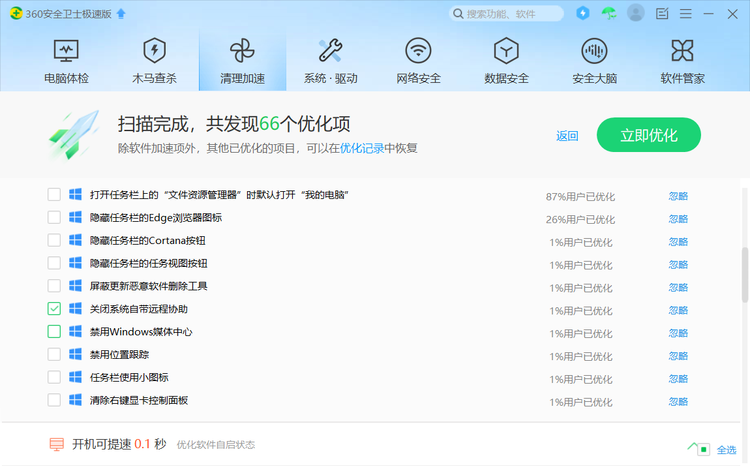Screen dimensions: 750x473
Task: Click the 清除右键显卡控制面板 item text
Action: 139,400
